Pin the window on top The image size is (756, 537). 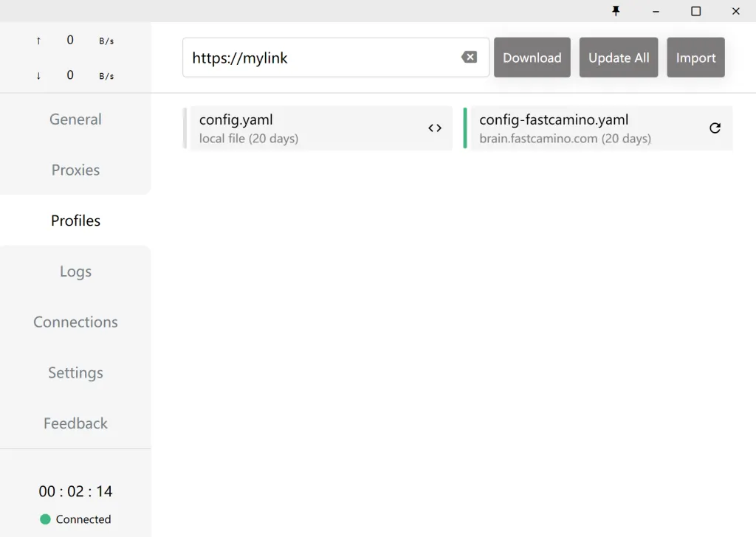616,11
